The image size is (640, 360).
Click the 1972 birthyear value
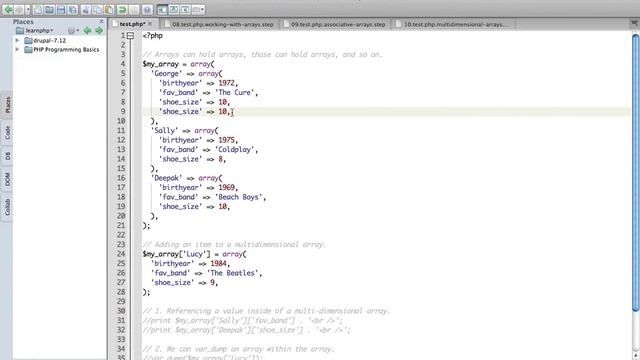(227, 83)
